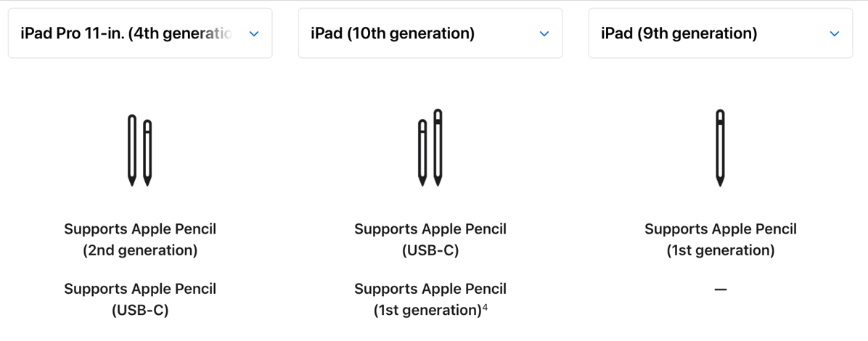Click the USB-C pencil support text under iPad 10th generation
The height and width of the screenshot is (341, 868).
(430, 239)
